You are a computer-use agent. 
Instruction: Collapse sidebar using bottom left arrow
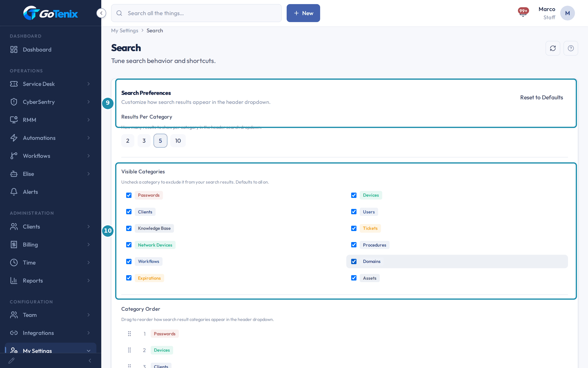click(x=90, y=360)
